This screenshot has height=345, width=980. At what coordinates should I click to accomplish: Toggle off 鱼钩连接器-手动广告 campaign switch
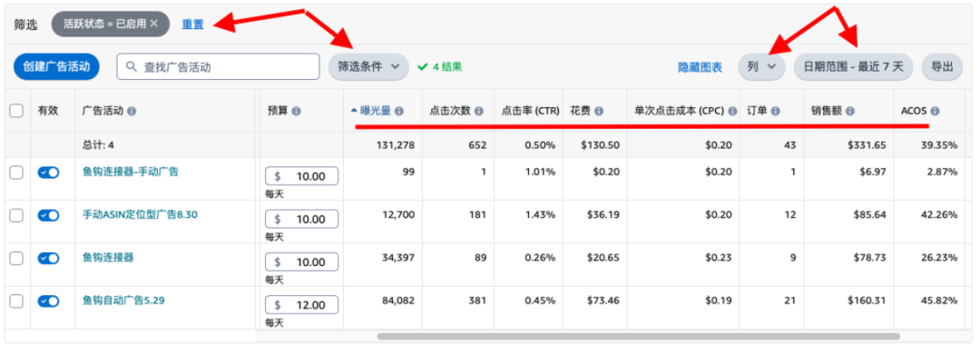click(x=48, y=172)
